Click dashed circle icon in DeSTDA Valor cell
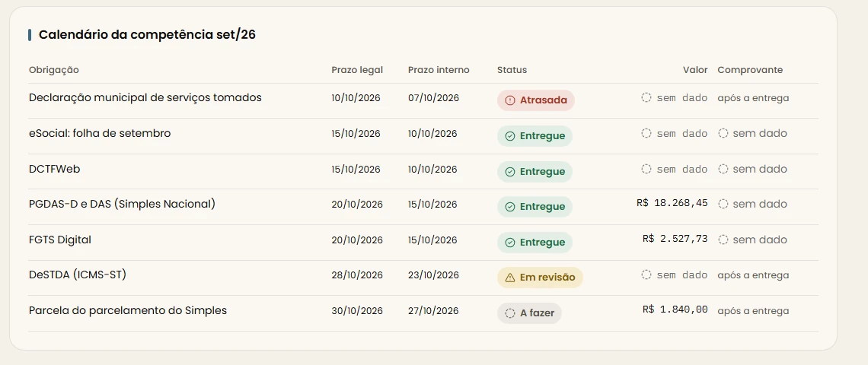 pyautogui.click(x=646, y=275)
